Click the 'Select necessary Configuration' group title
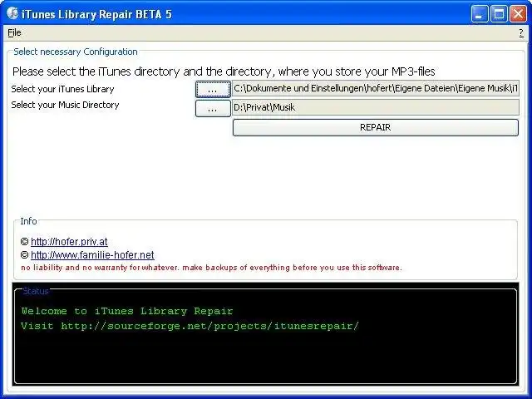 pos(76,52)
